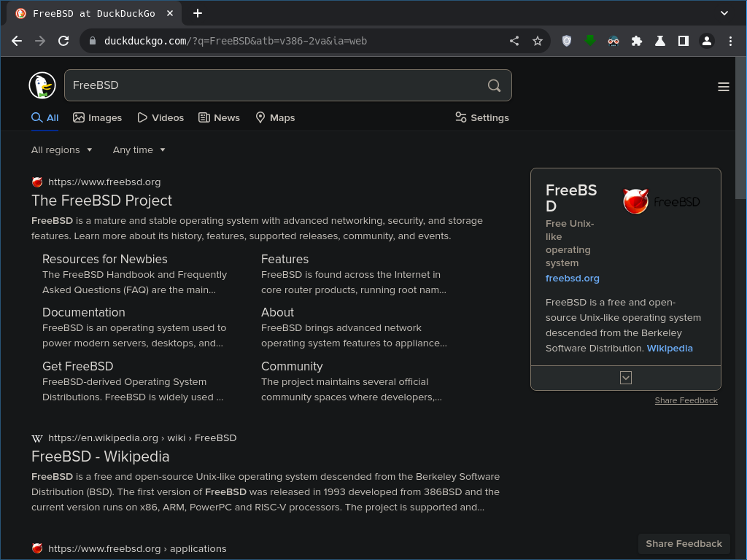747x560 pixels.
Task: Click the share icon in the address bar
Action: [514, 41]
